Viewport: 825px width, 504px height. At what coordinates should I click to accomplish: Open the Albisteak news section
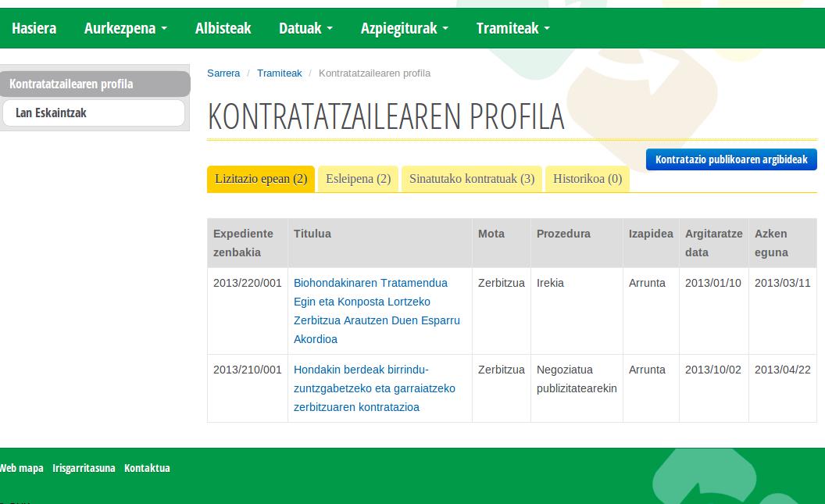223,28
